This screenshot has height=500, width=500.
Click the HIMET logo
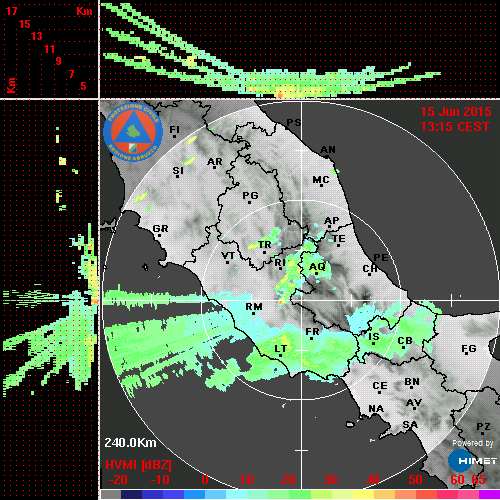(x=472, y=460)
